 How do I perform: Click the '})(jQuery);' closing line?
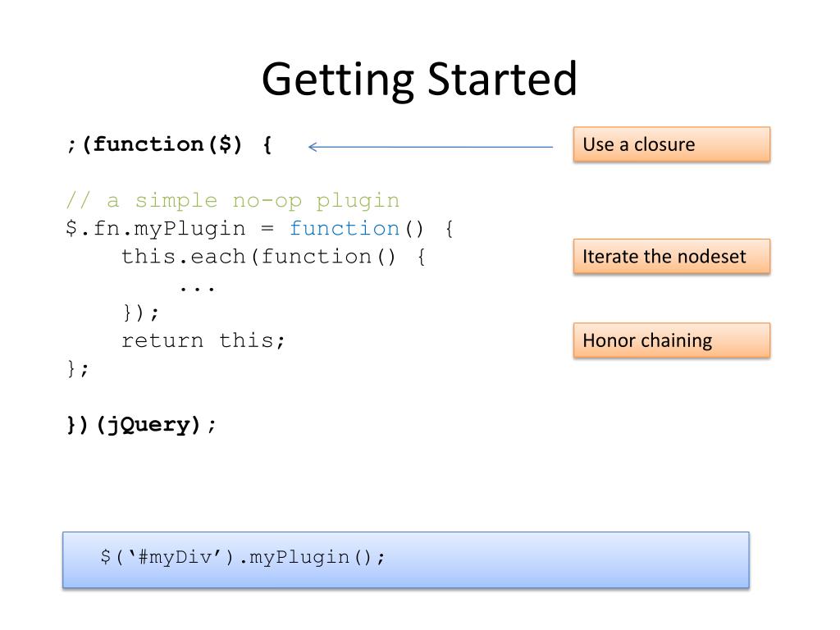pos(141,425)
